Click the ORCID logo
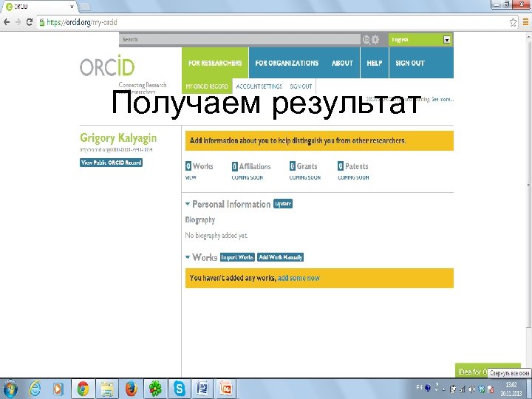Screen dimensions: 532x399 [x=107, y=66]
